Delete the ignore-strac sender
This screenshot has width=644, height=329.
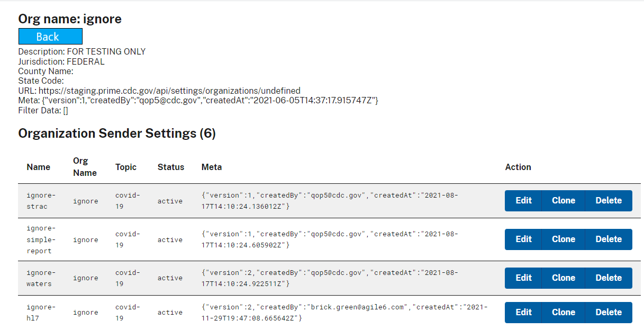coord(609,200)
